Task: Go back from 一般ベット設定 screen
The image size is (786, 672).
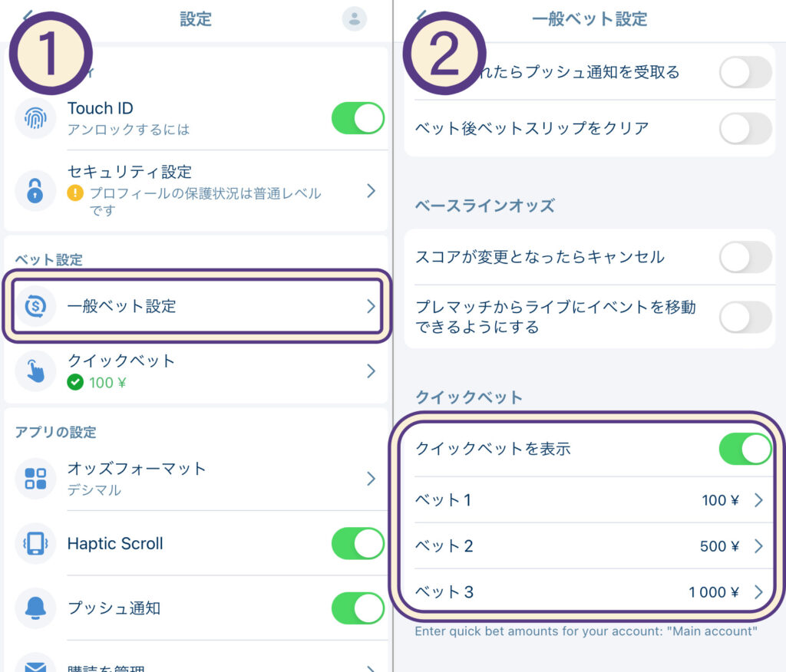Action: tap(418, 19)
